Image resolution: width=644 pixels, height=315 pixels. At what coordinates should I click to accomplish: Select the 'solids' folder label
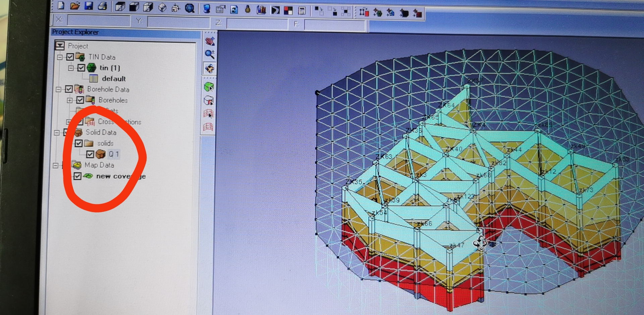pos(105,143)
